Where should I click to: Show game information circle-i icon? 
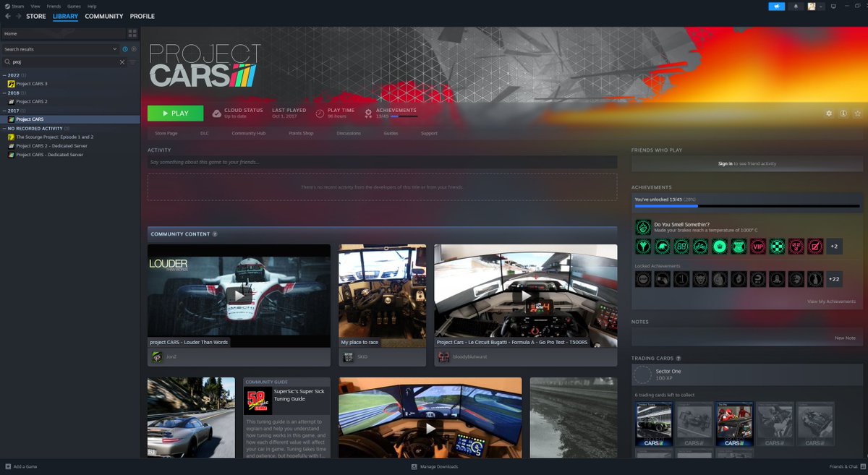coord(843,114)
